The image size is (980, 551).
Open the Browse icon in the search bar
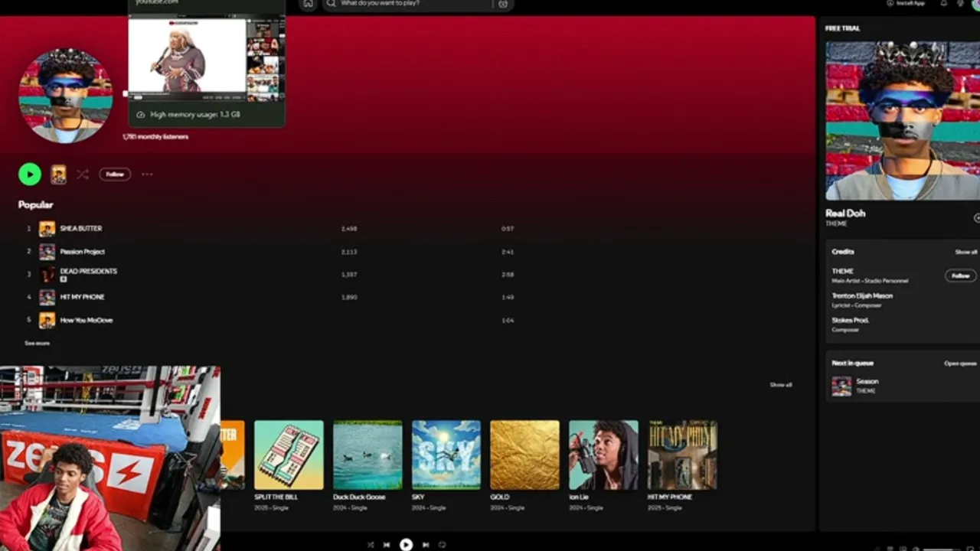(503, 4)
